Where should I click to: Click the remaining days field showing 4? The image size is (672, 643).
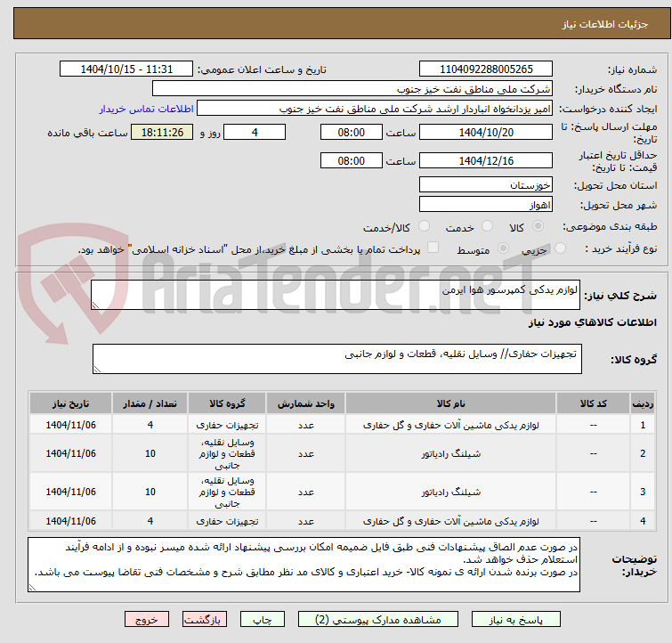point(255,132)
